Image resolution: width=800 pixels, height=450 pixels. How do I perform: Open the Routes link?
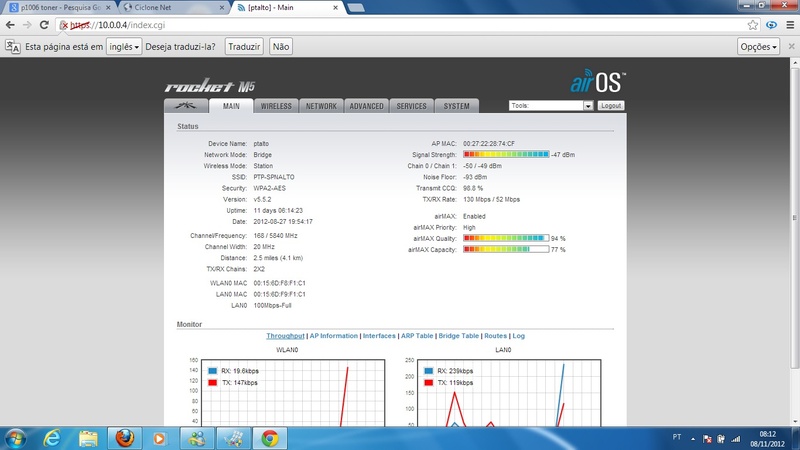[495, 336]
